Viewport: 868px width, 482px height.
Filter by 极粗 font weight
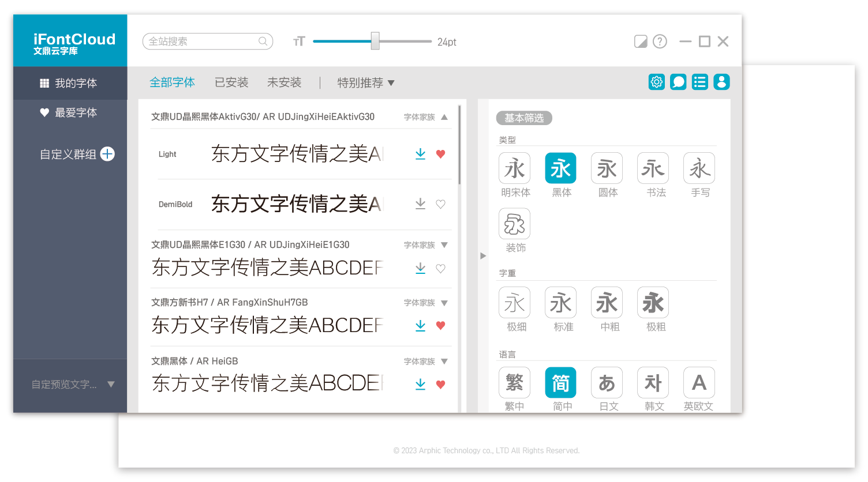click(x=653, y=303)
